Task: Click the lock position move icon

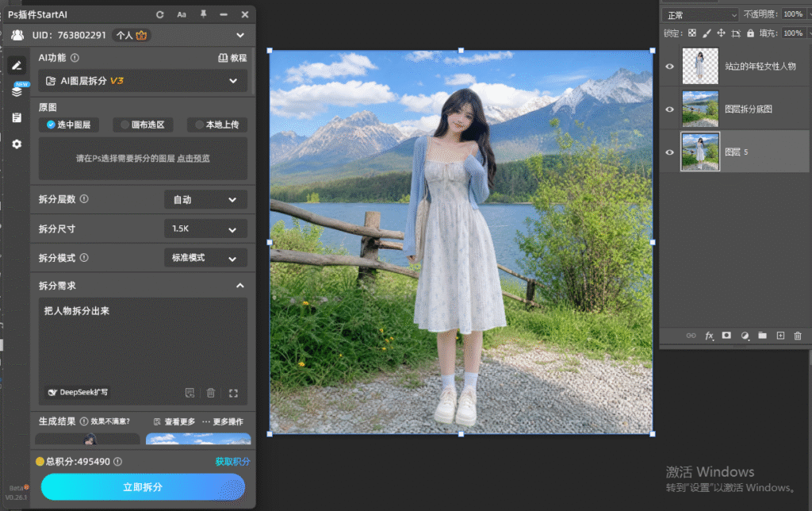Action: tap(721, 33)
